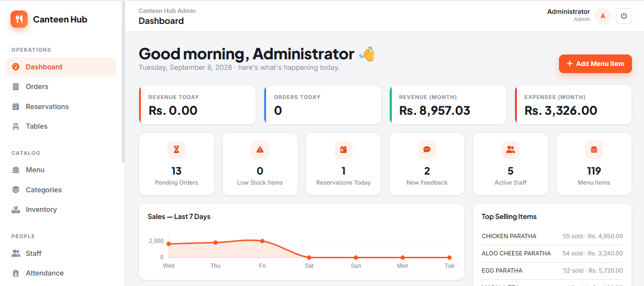Click the Inventory boxes icon in sidebar
644x286 pixels.
coord(16,209)
